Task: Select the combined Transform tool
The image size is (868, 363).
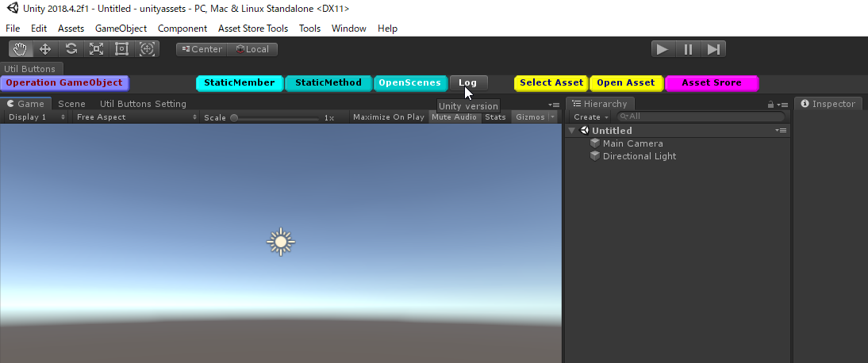Action: 147,49
